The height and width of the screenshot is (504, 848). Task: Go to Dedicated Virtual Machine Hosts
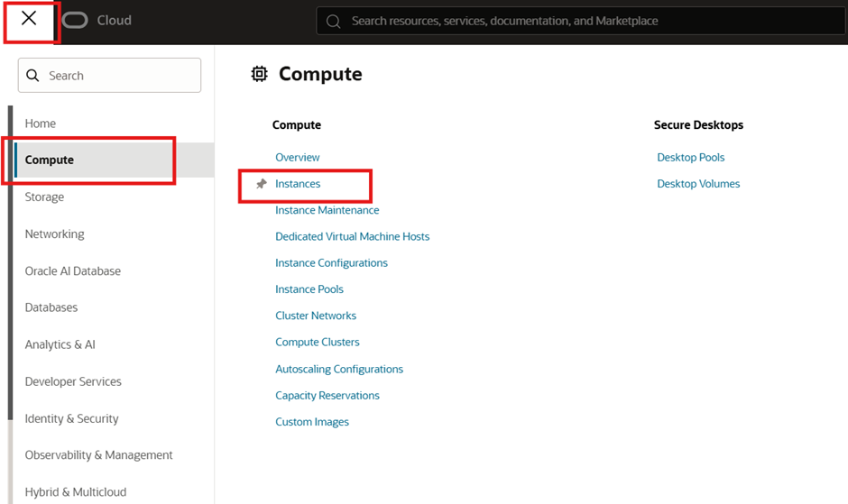[353, 236]
